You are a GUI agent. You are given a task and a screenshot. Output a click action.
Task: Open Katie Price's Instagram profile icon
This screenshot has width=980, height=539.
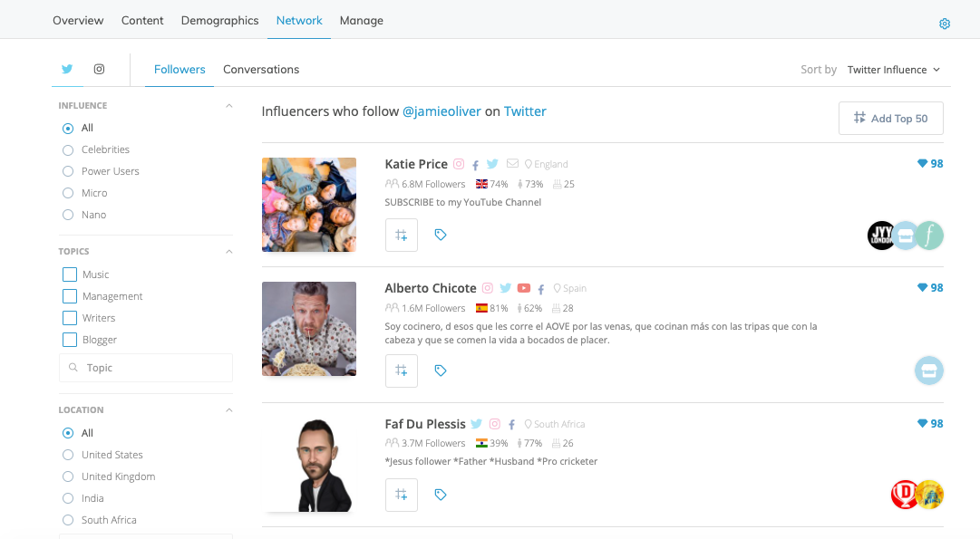[459, 164]
